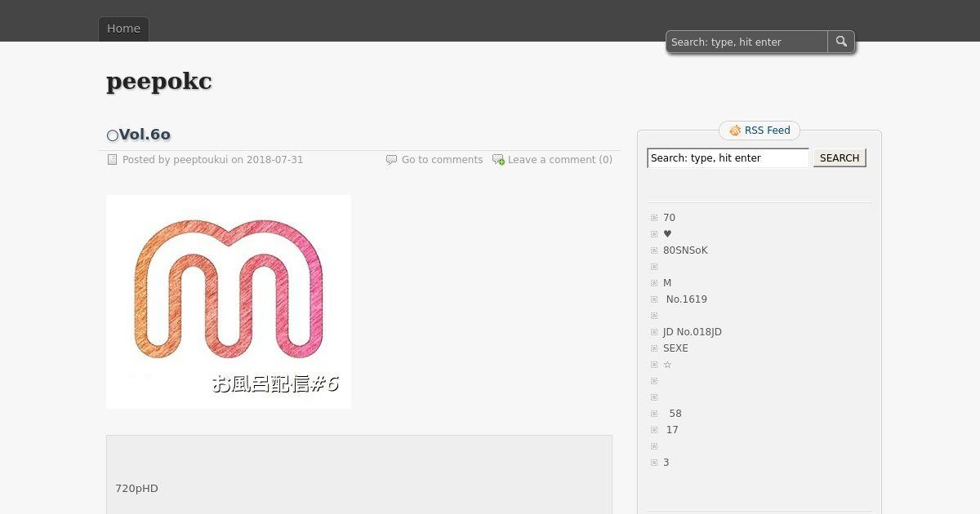The width and height of the screenshot is (980, 514).
Task: Focus the sidebar search text field
Action: [x=728, y=158]
